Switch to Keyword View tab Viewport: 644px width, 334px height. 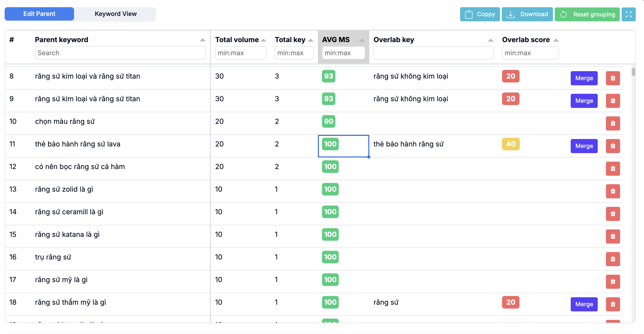[115, 14]
